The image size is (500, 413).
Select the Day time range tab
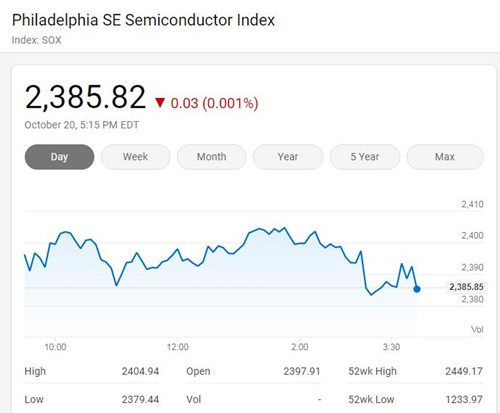59,157
